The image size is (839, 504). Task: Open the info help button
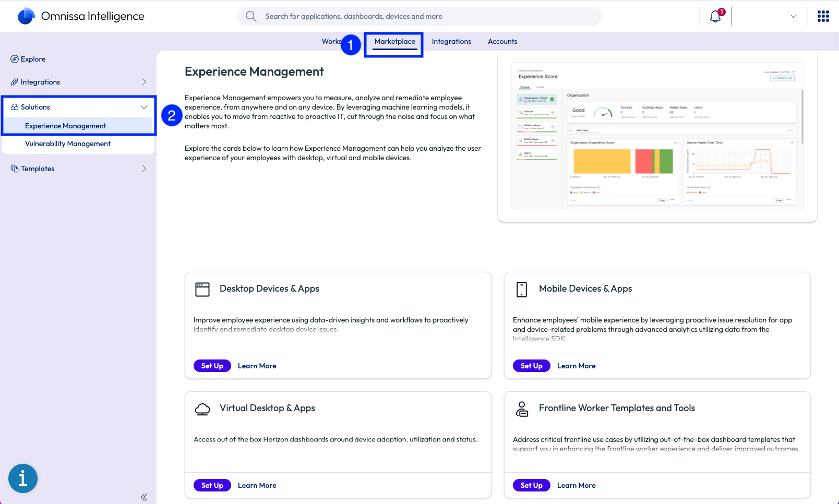(23, 478)
